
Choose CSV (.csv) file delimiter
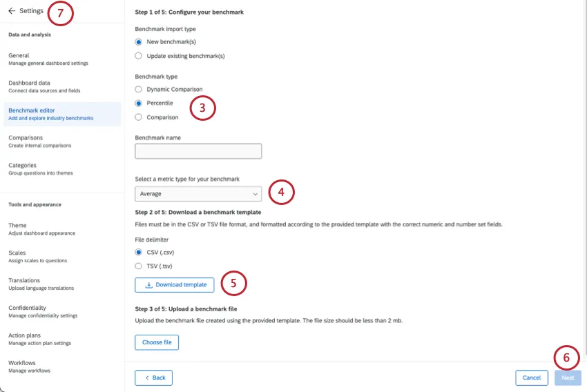coord(139,253)
